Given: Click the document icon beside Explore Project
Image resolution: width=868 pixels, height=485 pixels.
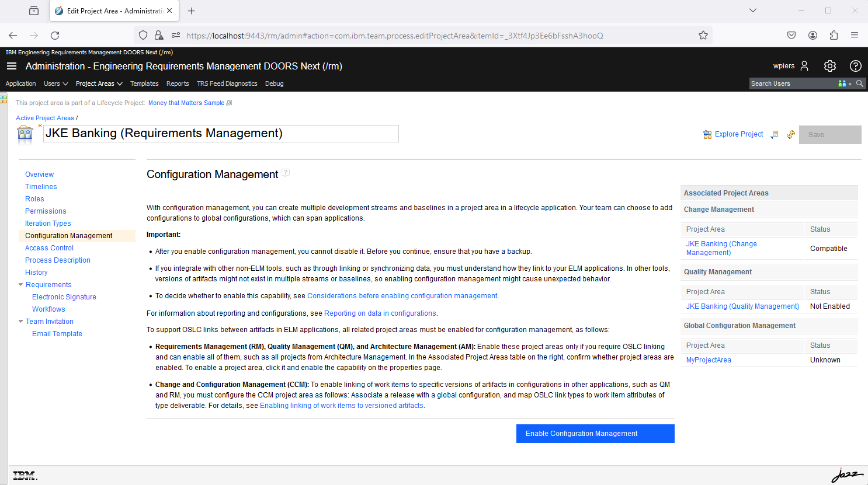Looking at the screenshot, I should coord(775,134).
